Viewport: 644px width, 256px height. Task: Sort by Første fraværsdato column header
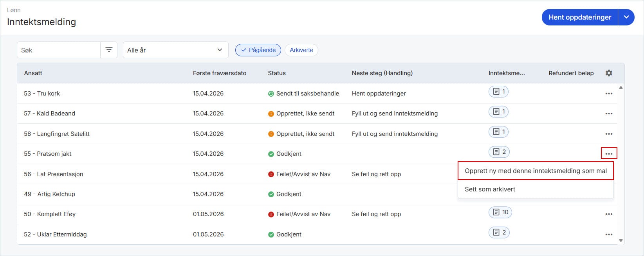tap(220, 73)
